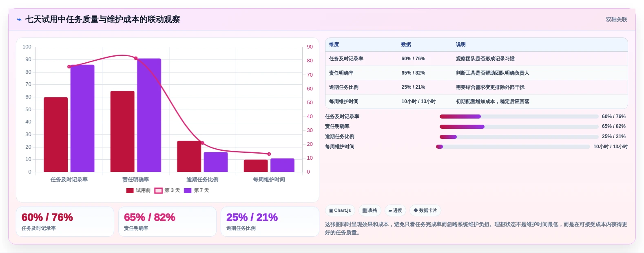The width and height of the screenshot is (644, 253).
Task: Click the 责任明确率 progress bar
Action: 519,127
